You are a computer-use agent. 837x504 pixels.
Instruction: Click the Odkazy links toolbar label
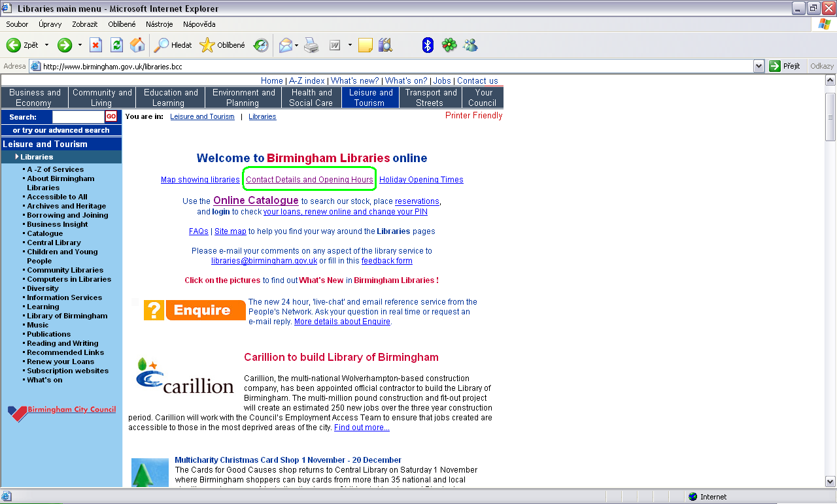[x=822, y=66]
